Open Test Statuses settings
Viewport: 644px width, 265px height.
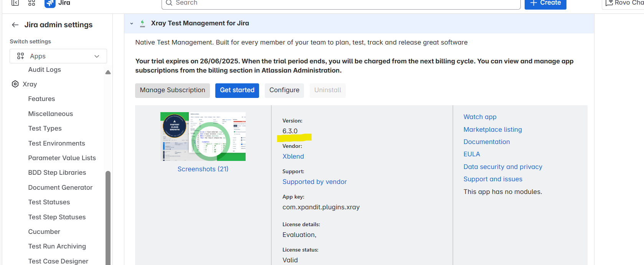(49, 202)
